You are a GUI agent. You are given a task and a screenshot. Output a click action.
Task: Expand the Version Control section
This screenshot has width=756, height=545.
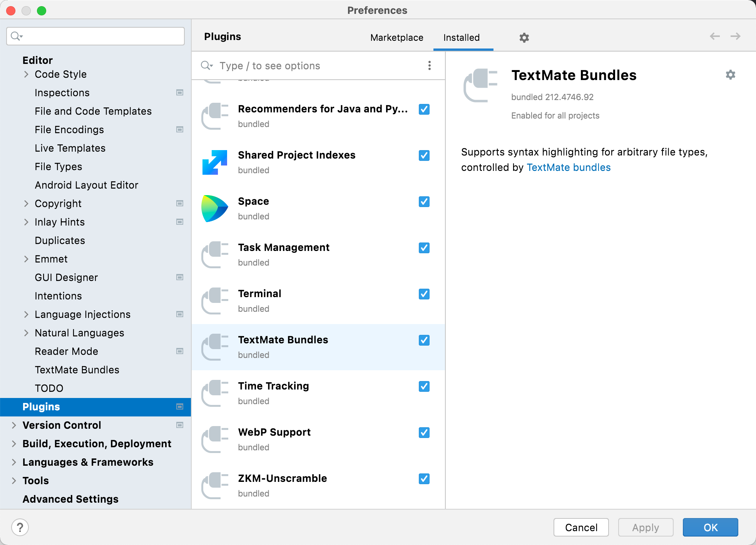(14, 425)
